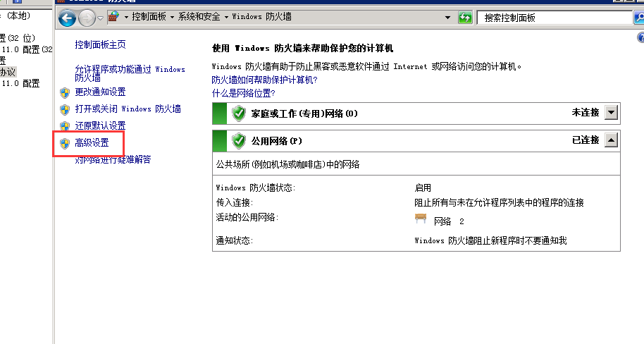Click green shield icon for 公用网络

[239, 141]
